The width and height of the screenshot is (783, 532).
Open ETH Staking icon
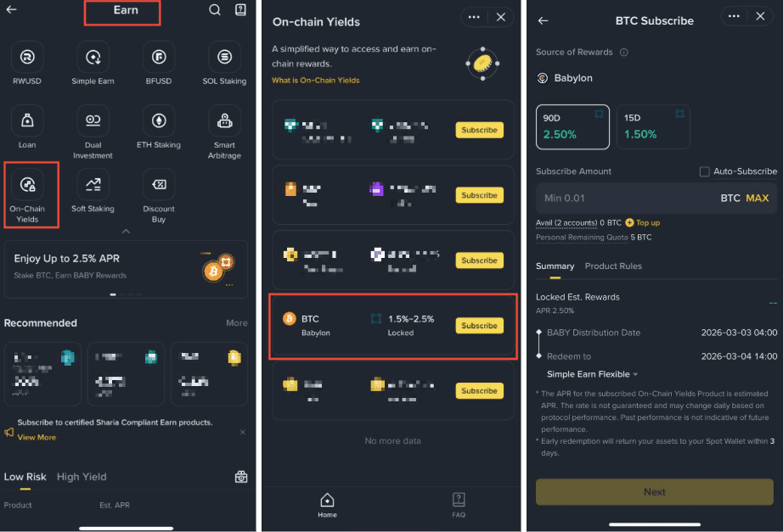159,120
